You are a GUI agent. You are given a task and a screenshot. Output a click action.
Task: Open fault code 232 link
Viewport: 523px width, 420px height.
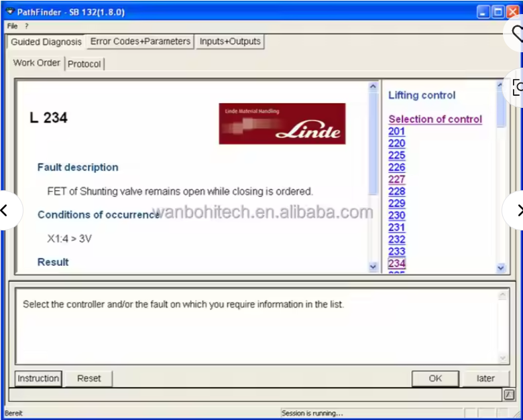(396, 239)
